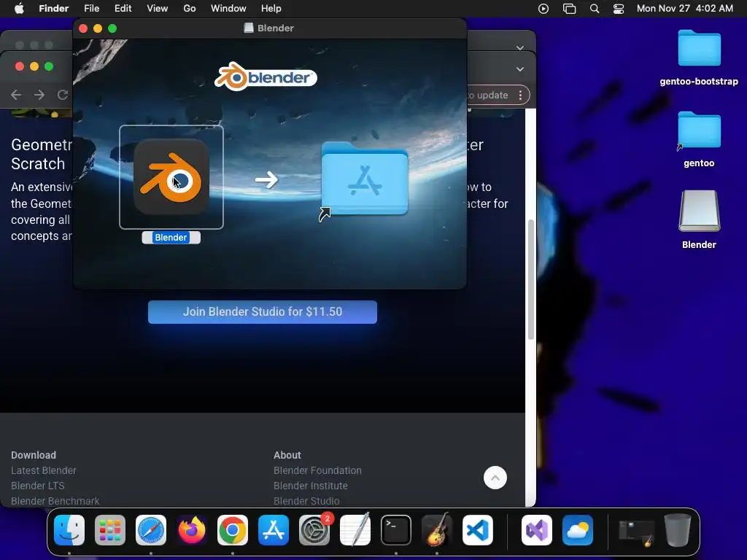
Task: Open Terminal from the Dock
Action: [x=396, y=530]
